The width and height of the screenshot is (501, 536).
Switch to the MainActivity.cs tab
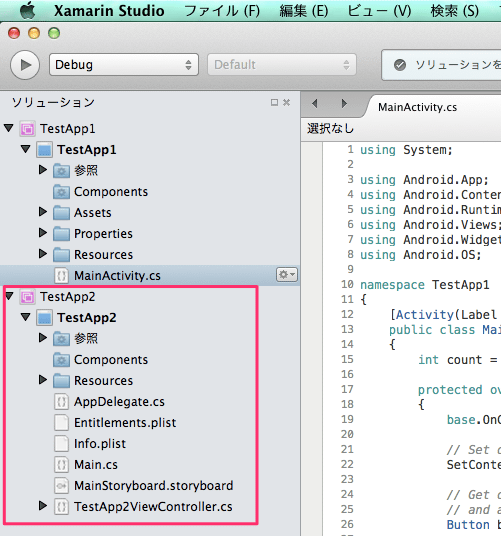point(417,107)
